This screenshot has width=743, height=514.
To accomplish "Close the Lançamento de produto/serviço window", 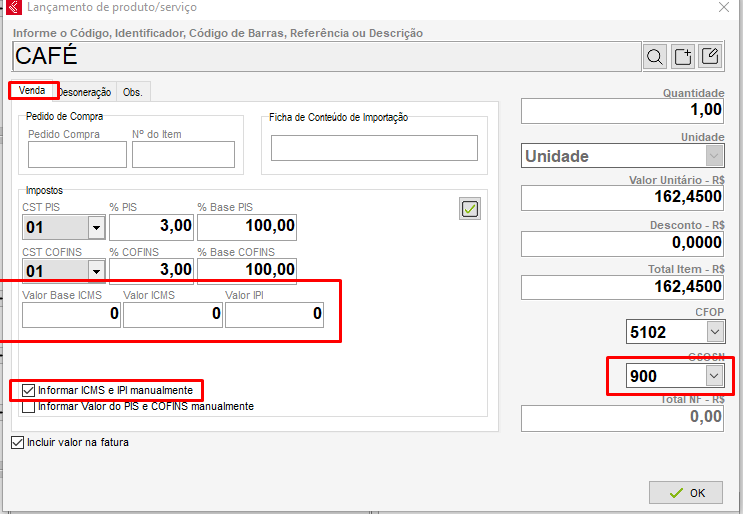I will point(723,8).
